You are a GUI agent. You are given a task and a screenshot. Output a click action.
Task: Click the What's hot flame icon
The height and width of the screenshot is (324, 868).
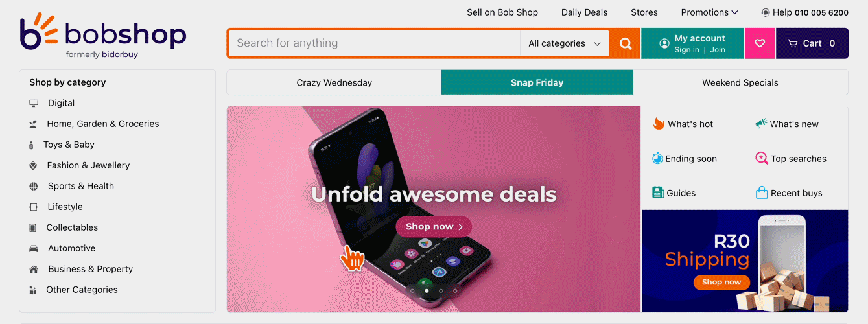click(659, 124)
